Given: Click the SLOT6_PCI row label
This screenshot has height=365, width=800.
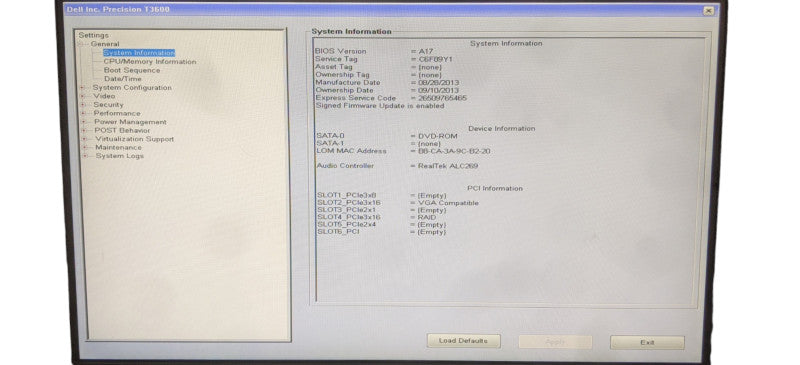Looking at the screenshot, I should (x=338, y=232).
